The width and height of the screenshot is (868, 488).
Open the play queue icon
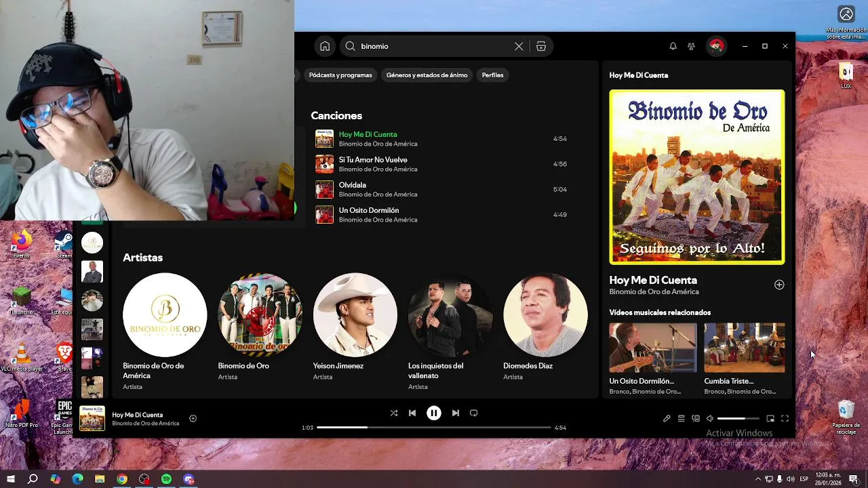tap(682, 419)
